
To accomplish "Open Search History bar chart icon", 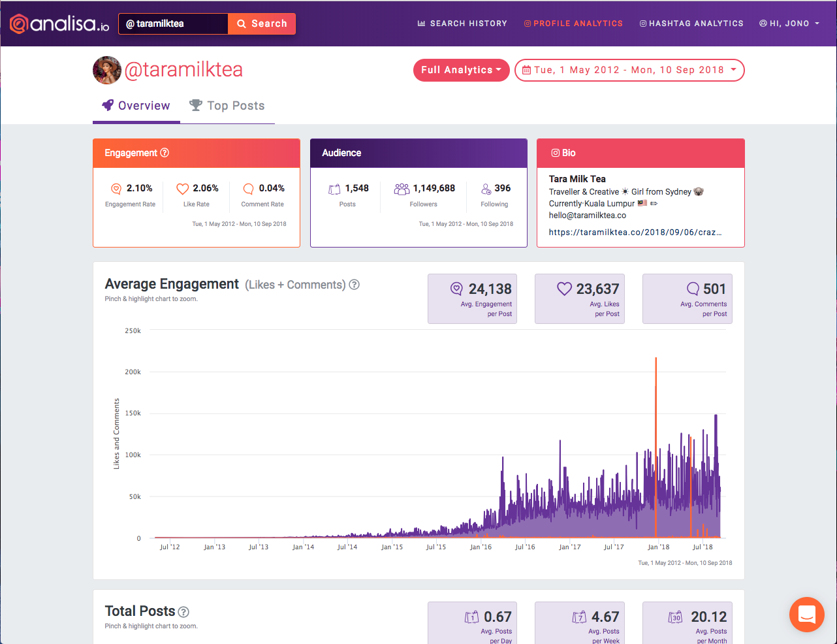I will tap(422, 24).
